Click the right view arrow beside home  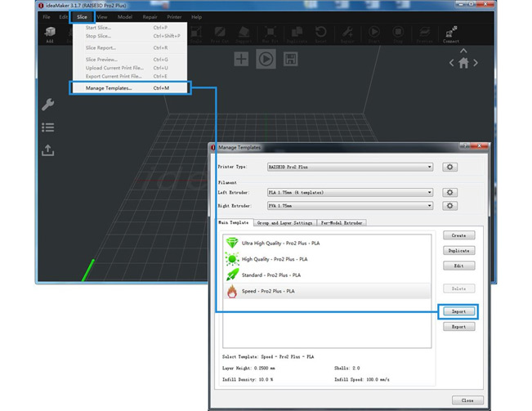click(476, 63)
